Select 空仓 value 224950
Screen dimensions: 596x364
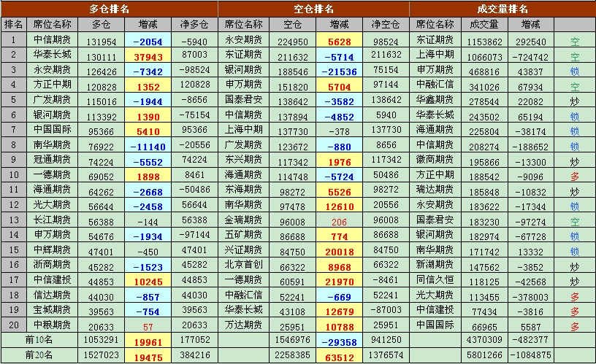pyautogui.click(x=293, y=42)
